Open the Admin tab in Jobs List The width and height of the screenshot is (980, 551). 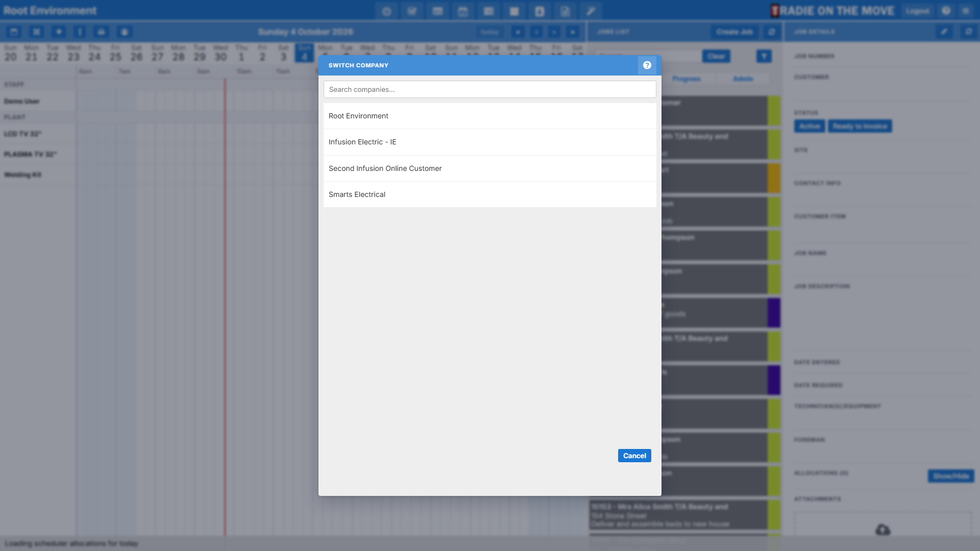pos(743,79)
